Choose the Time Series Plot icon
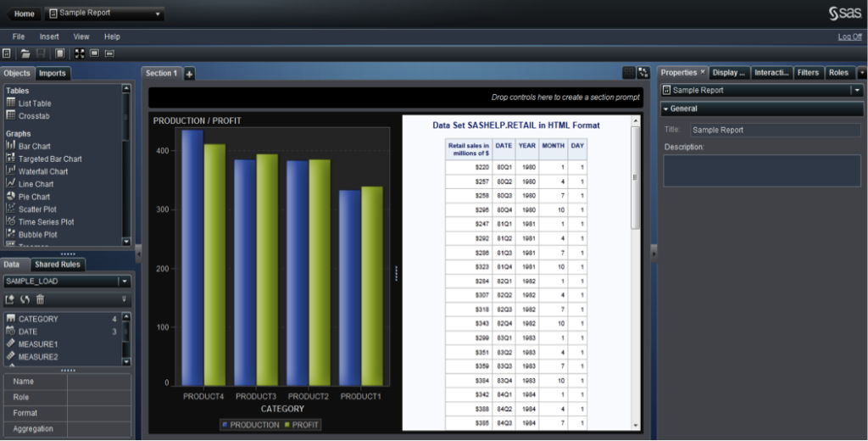 [x=10, y=221]
